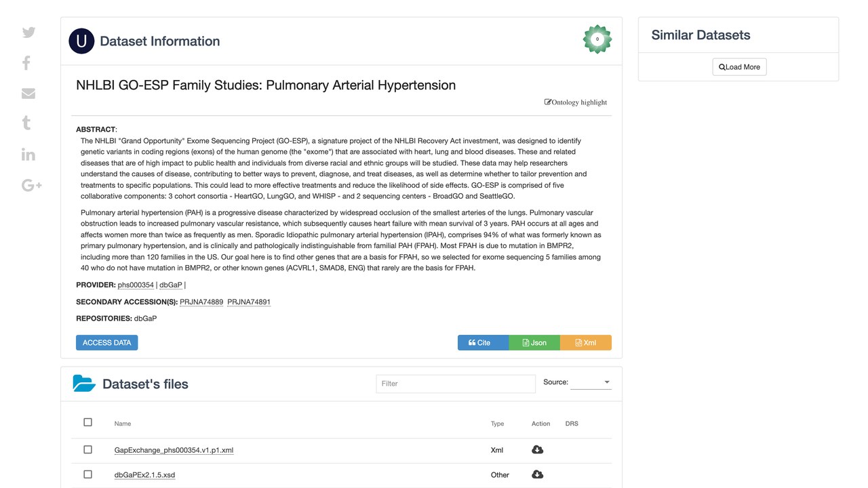Viewport: 868px width, 488px height.
Task: Share dataset by email envelope icon
Action: point(28,94)
